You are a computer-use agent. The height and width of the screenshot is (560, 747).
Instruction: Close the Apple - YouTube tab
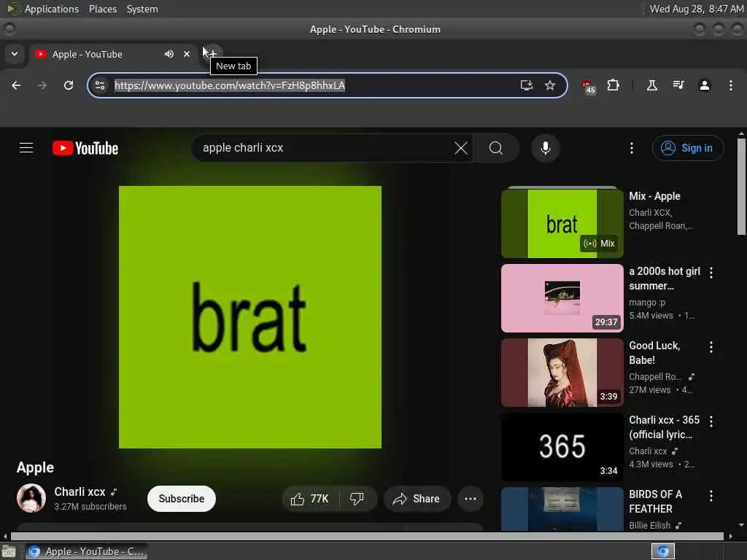point(187,54)
